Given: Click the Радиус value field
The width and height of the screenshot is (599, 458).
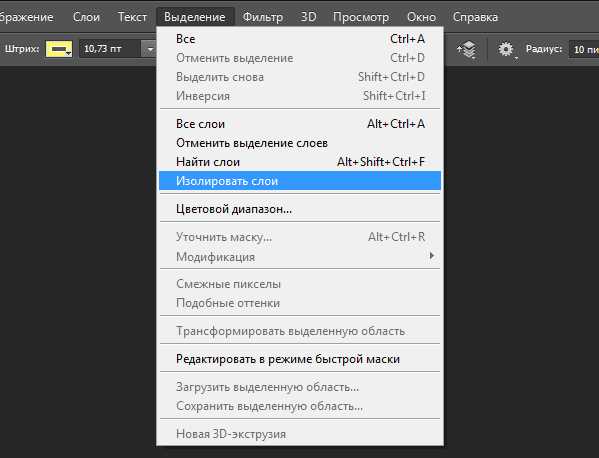Looking at the screenshot, I should coord(584,49).
